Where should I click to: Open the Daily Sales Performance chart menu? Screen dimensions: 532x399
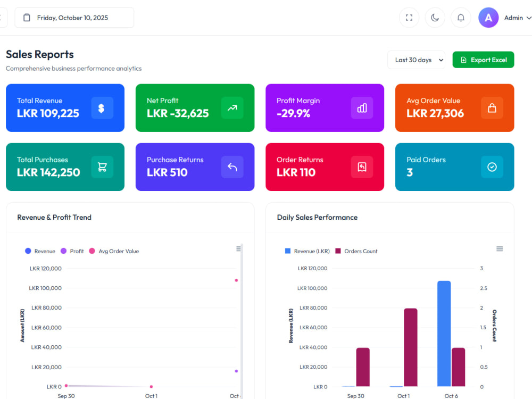click(x=500, y=248)
